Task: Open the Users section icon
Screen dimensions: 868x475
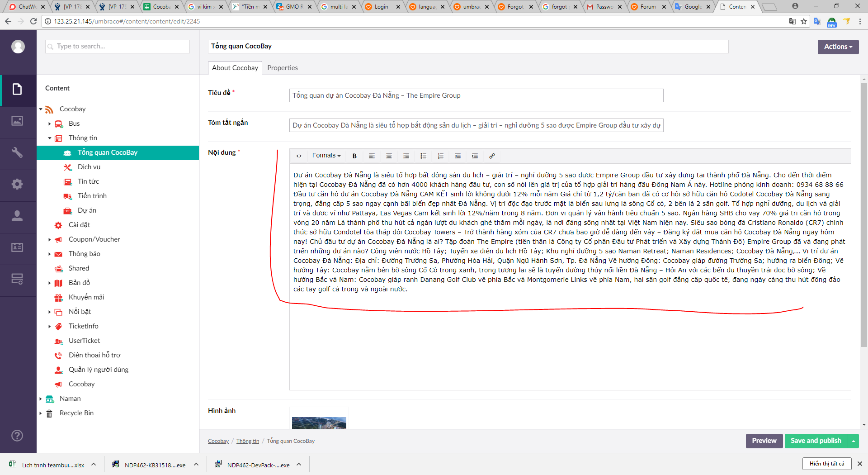Action: (17, 216)
